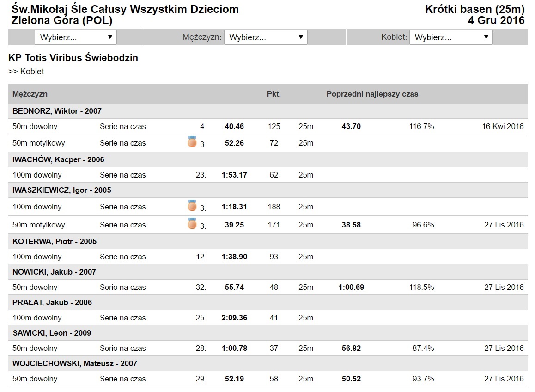Click Nowicki's previous best time 1:00.69
This screenshot has width=535, height=392.
coord(351,287)
